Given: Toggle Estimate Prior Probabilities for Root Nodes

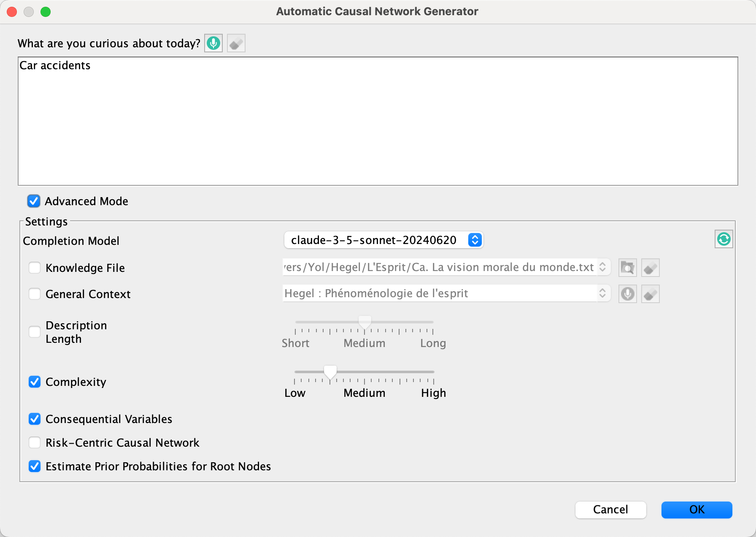Looking at the screenshot, I should pos(35,466).
